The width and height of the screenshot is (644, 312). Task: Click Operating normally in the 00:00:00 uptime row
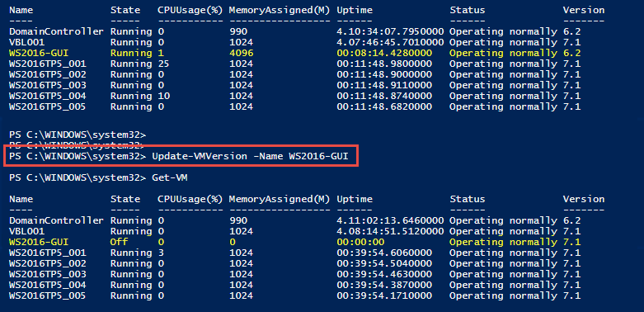504,242
